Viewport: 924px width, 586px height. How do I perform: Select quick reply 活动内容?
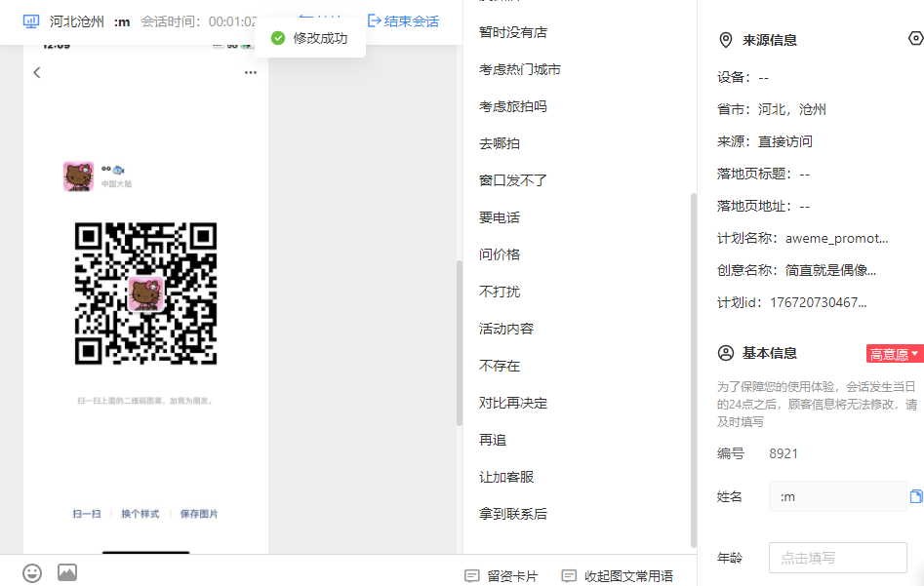tap(506, 330)
